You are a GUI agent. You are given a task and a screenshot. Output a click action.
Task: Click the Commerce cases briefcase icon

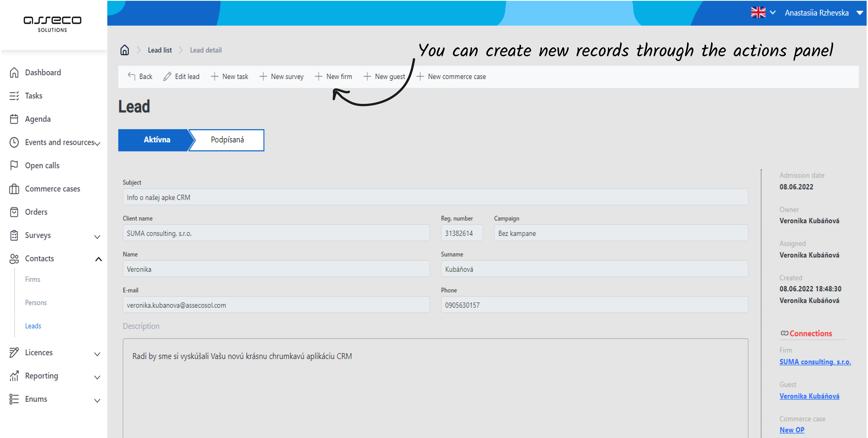[14, 189]
